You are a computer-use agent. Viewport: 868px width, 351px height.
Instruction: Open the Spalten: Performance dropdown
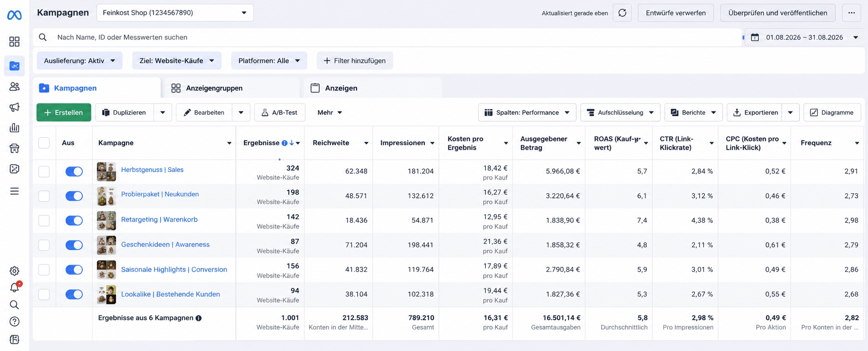(x=527, y=112)
